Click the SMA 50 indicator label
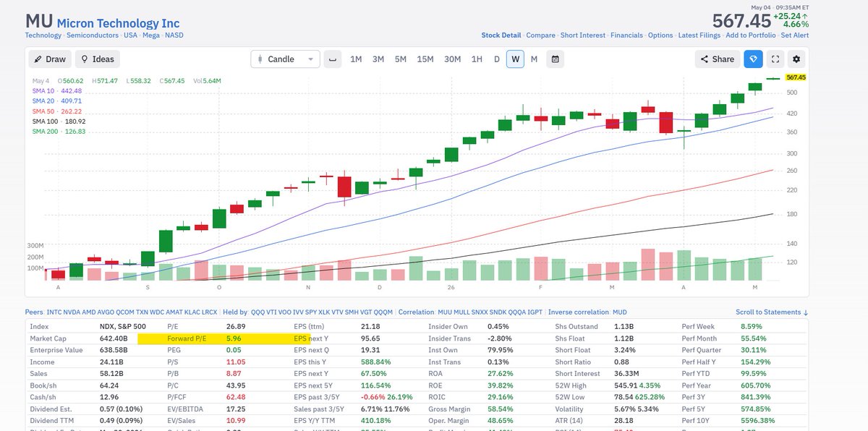 click(x=57, y=111)
